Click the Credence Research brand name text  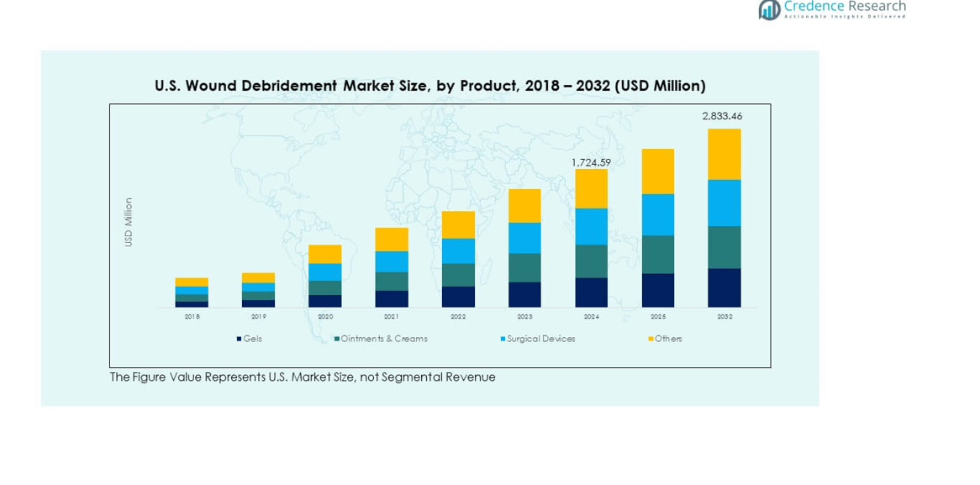click(x=845, y=7)
